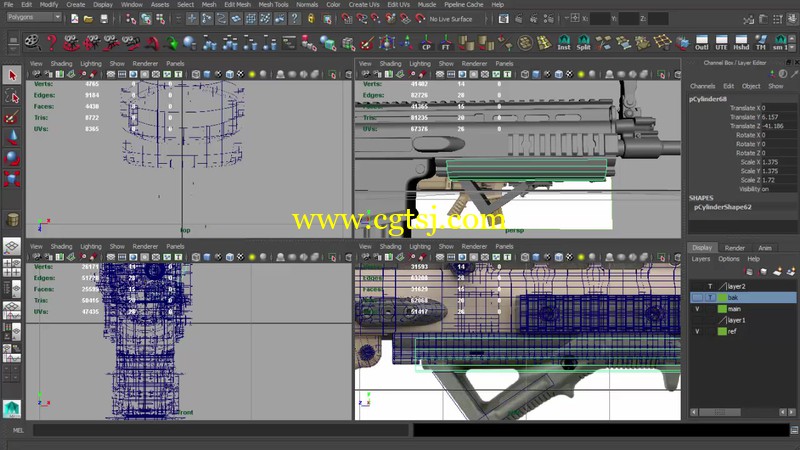Viewport: 800px width, 450px height.
Task: Open Lighting menu in front viewport
Action: point(91,246)
